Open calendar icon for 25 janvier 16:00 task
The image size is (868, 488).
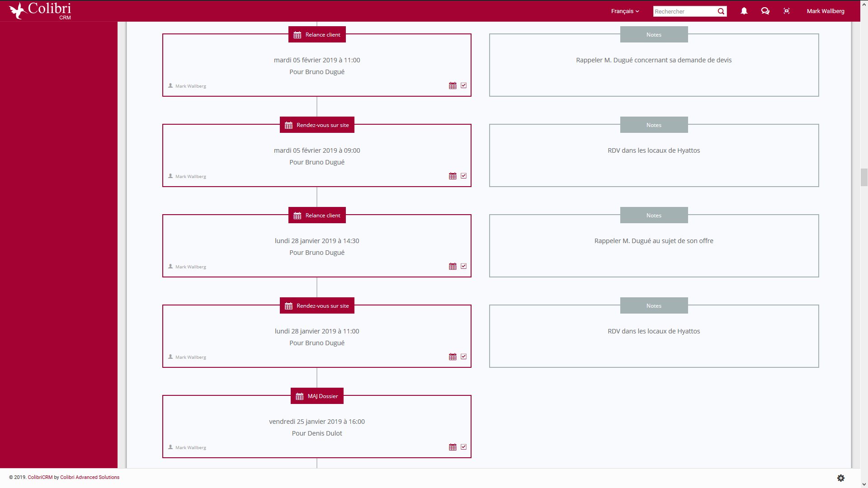click(x=453, y=447)
